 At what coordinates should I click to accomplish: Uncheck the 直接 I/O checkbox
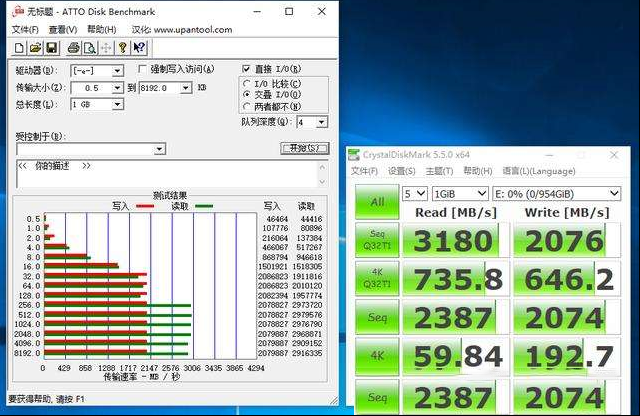[x=246, y=69]
